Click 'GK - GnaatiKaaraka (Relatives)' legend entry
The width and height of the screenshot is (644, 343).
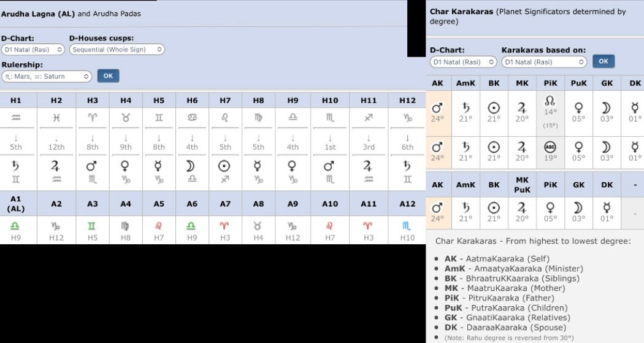(x=508, y=318)
